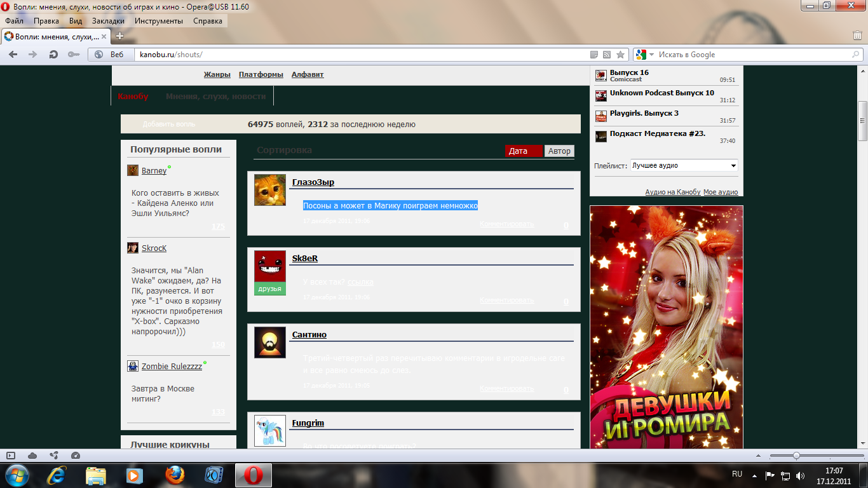The image size is (868, 488).
Task: Click the page notes icon in the address bar
Action: (594, 55)
